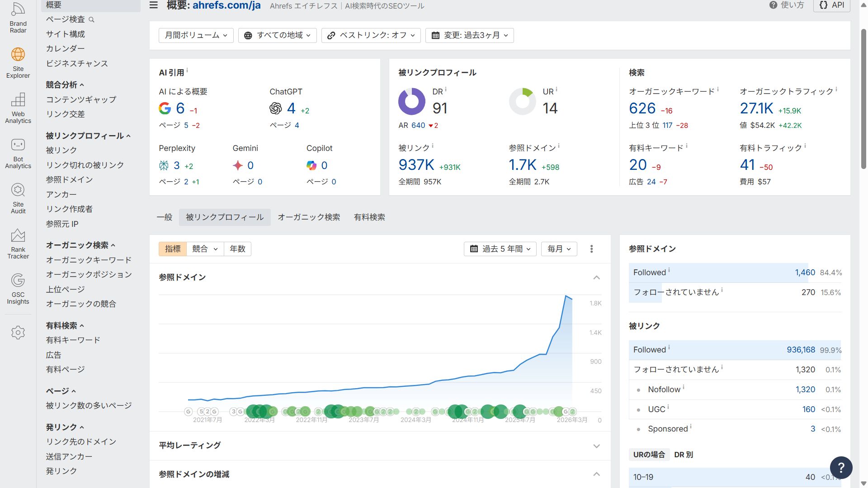Open Web Analytics from the sidebar
The height and width of the screenshot is (488, 868).
18,107
